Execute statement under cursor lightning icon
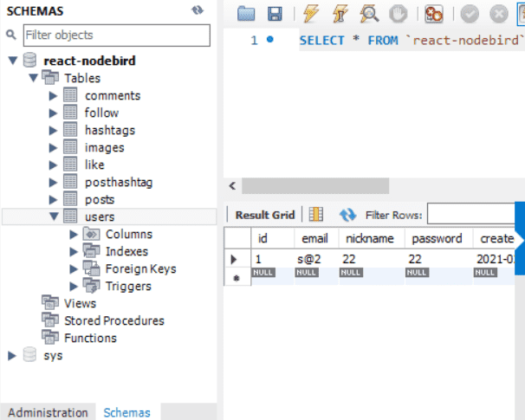 (x=340, y=14)
